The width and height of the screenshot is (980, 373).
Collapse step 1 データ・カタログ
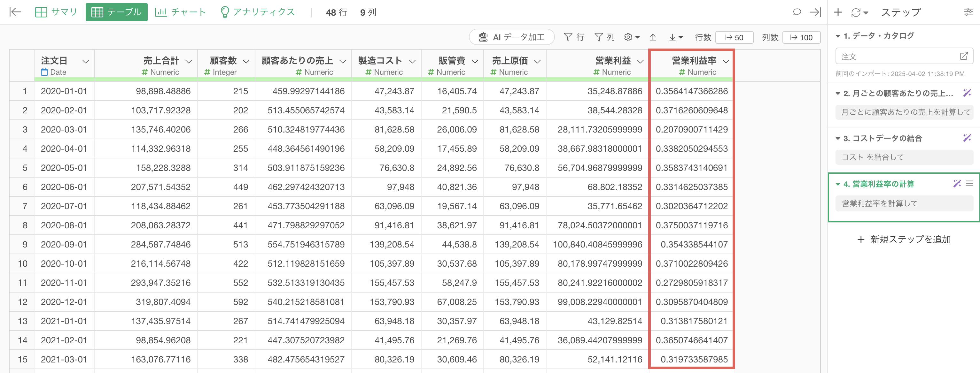coord(837,36)
